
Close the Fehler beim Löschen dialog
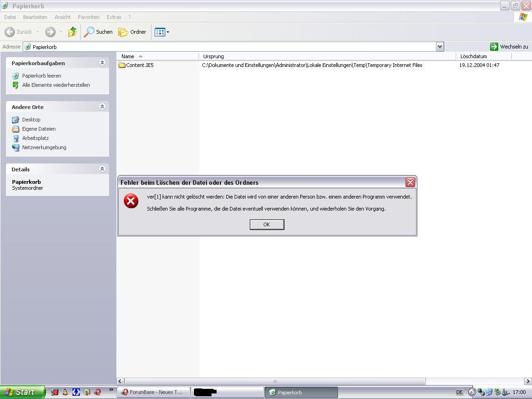click(410, 182)
